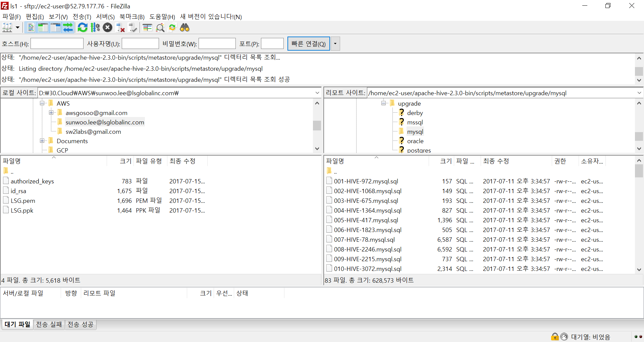
Task: Click the speed limit indicator icon
Action: click(x=564, y=336)
